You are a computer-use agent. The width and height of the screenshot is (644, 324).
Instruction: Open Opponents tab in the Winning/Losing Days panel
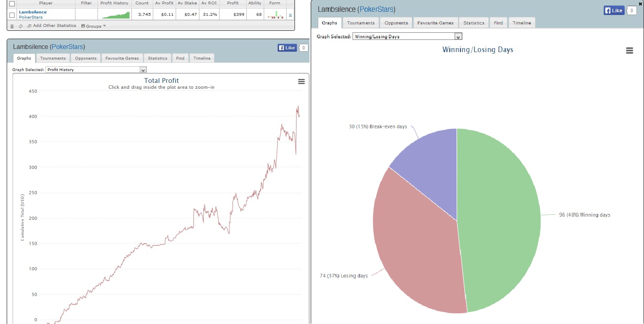pyautogui.click(x=396, y=23)
